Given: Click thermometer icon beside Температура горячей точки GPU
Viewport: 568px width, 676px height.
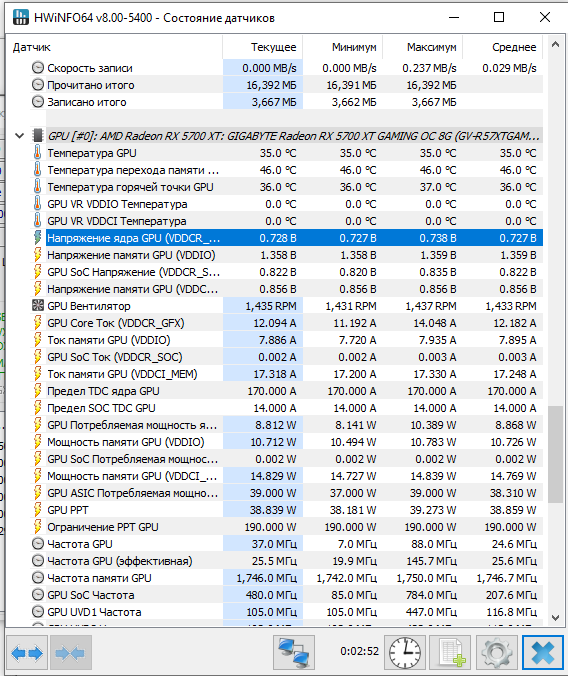Looking at the screenshot, I should pos(38,187).
